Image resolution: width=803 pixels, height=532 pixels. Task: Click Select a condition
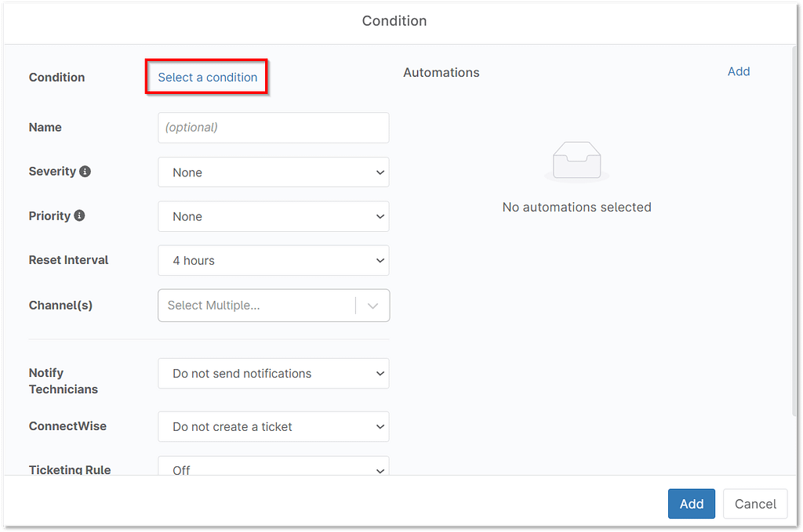coord(206,77)
